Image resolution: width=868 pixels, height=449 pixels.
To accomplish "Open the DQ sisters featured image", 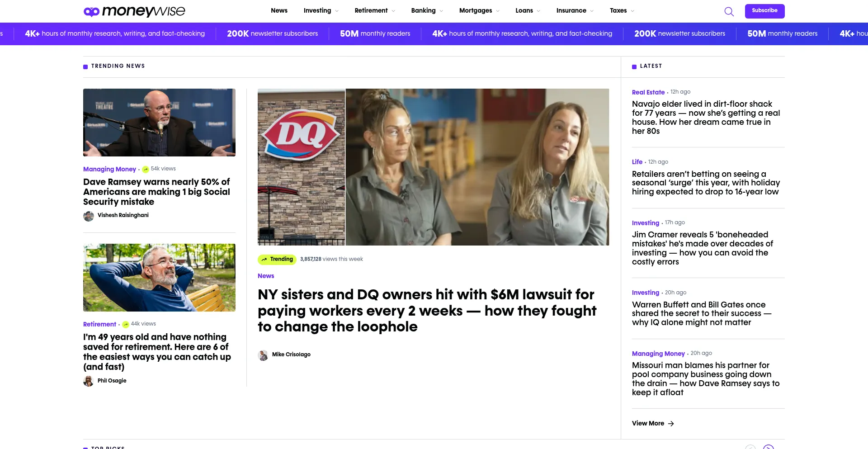I will (433, 167).
